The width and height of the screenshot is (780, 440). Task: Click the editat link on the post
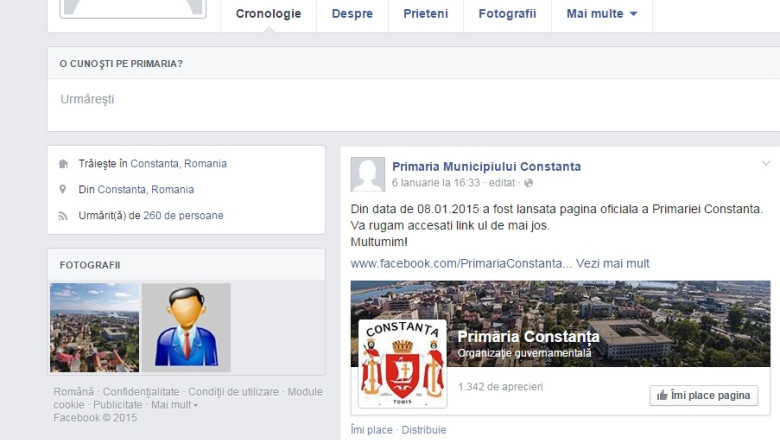(x=501, y=183)
